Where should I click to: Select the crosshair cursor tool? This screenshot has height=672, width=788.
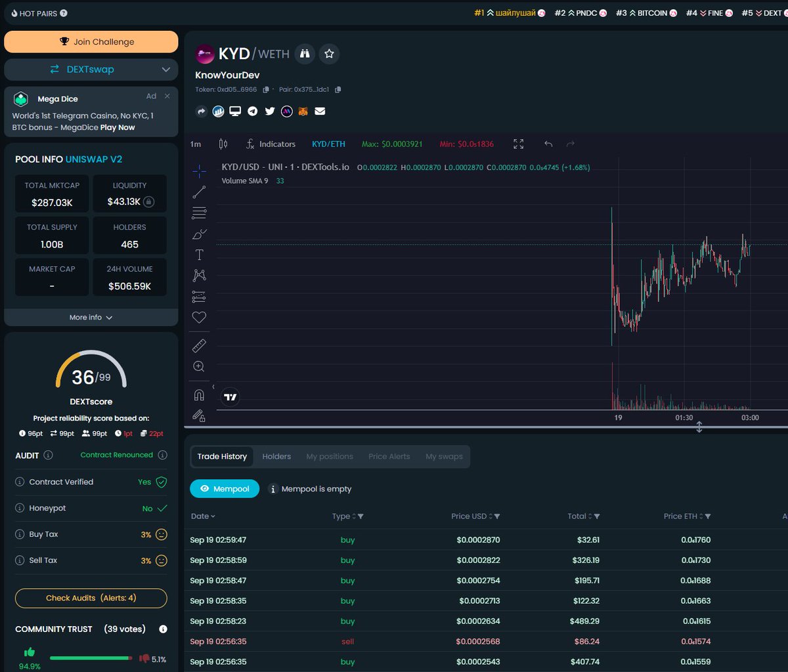click(199, 171)
